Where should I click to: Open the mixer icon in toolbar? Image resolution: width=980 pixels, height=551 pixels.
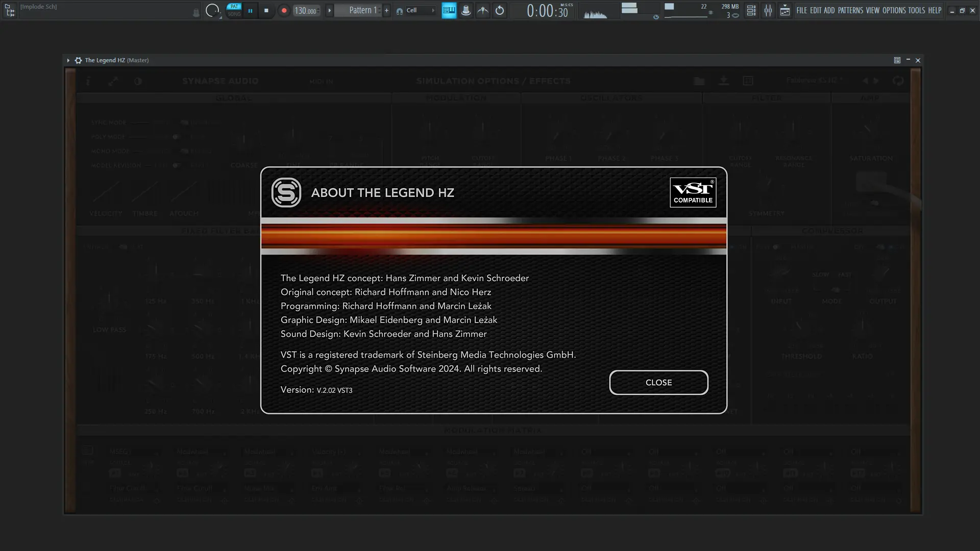[x=768, y=11]
